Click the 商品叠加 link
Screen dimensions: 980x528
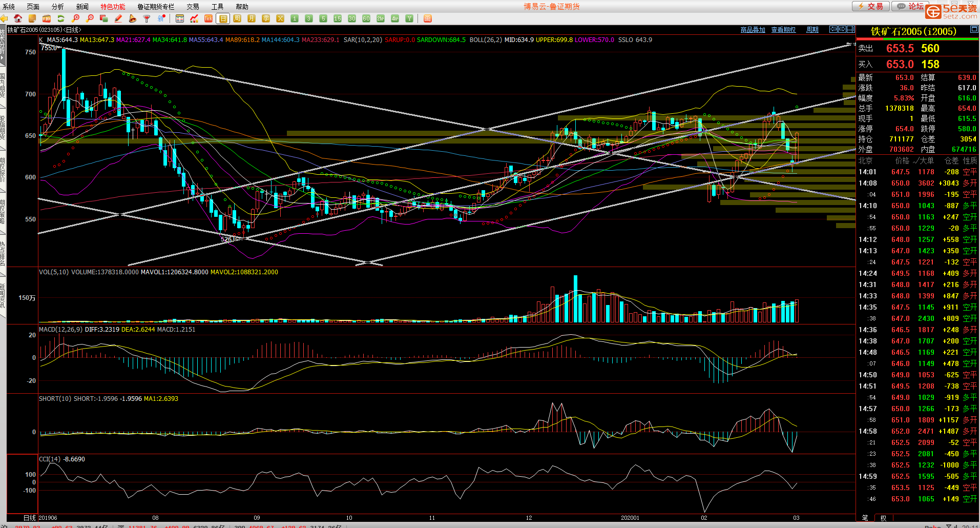[753, 30]
